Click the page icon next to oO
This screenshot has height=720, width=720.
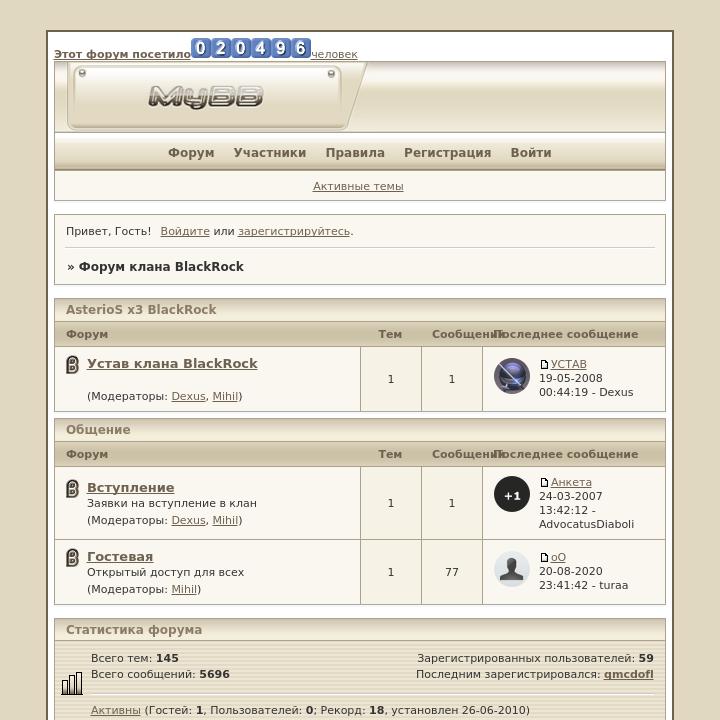click(x=544, y=557)
